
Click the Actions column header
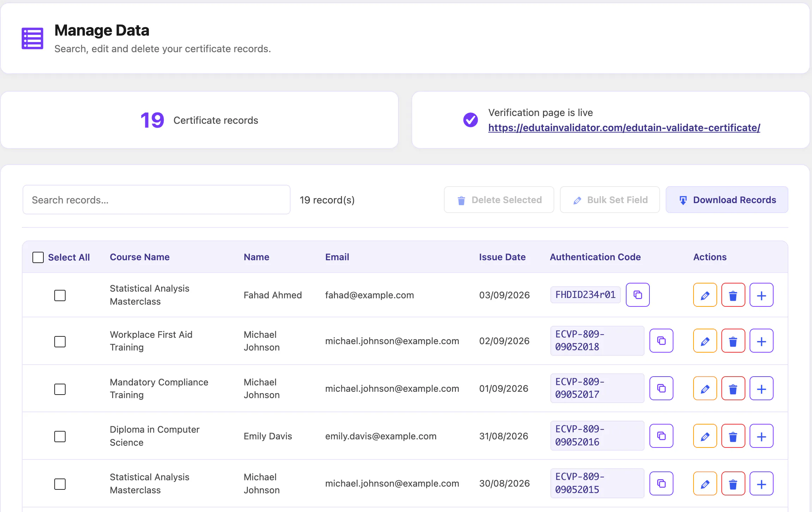coord(710,257)
